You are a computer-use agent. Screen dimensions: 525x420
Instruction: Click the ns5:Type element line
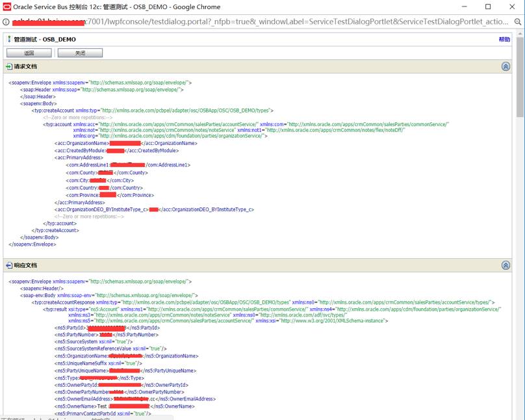tap(99, 378)
